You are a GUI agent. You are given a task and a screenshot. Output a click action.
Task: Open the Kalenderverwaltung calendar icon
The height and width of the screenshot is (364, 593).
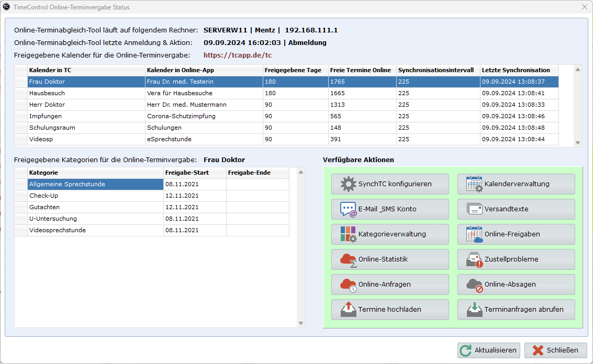(x=475, y=184)
